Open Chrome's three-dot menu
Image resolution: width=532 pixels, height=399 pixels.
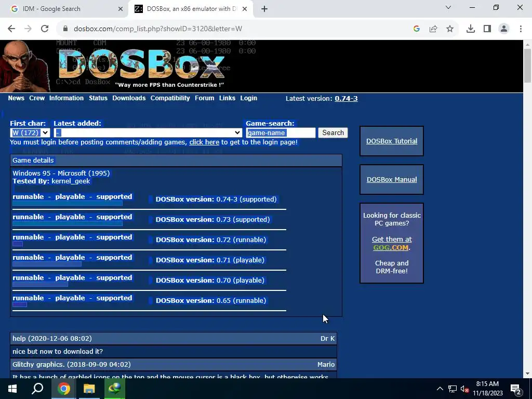(521, 29)
